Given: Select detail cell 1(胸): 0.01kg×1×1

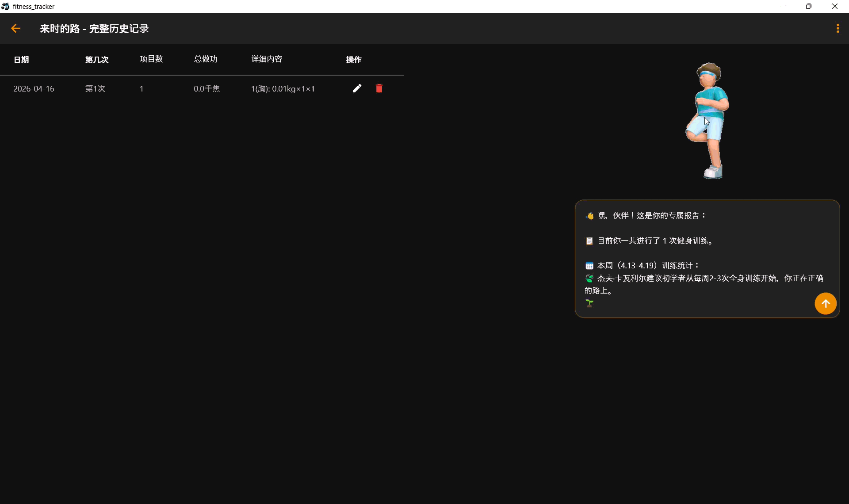Looking at the screenshot, I should pos(283,89).
